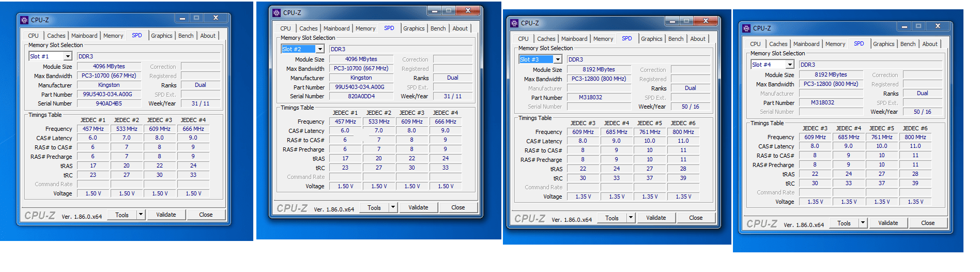Close Slot #3 window via title bar X
980x272 pixels.
point(706,21)
